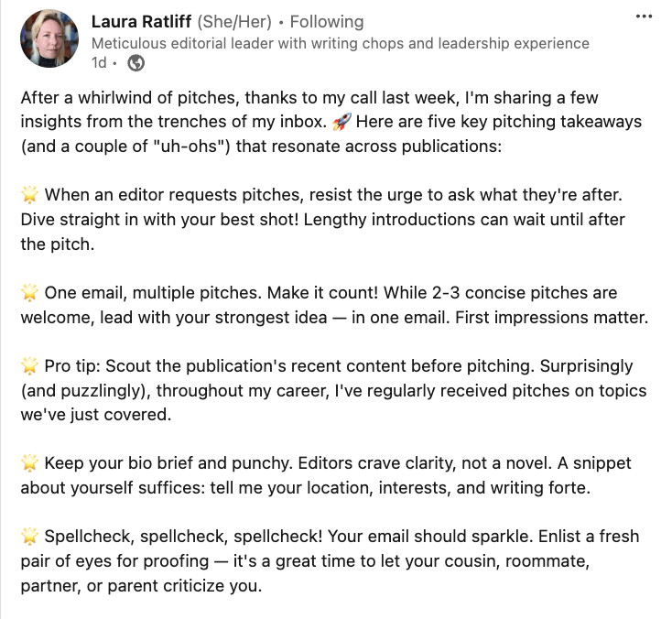Click the "1d" post timestamp
The width and height of the screenshot is (672, 619).
(x=99, y=62)
